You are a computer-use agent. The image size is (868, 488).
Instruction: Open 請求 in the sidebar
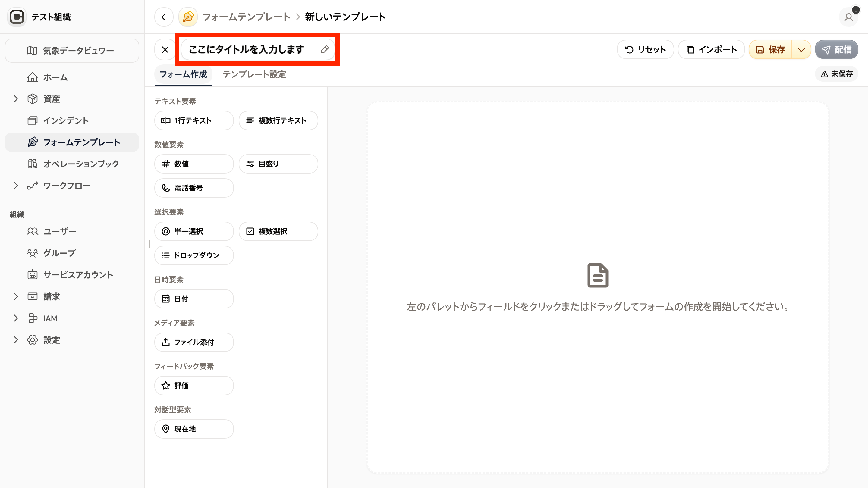[52, 296]
